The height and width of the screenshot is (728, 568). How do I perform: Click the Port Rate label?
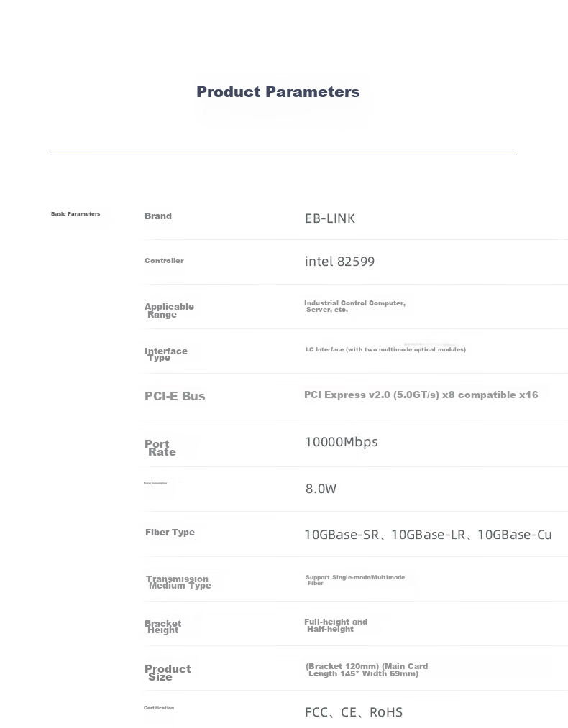(x=160, y=448)
